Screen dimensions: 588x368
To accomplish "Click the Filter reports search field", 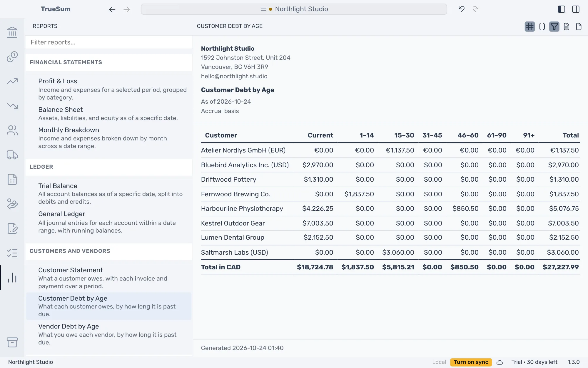I will (109, 42).
